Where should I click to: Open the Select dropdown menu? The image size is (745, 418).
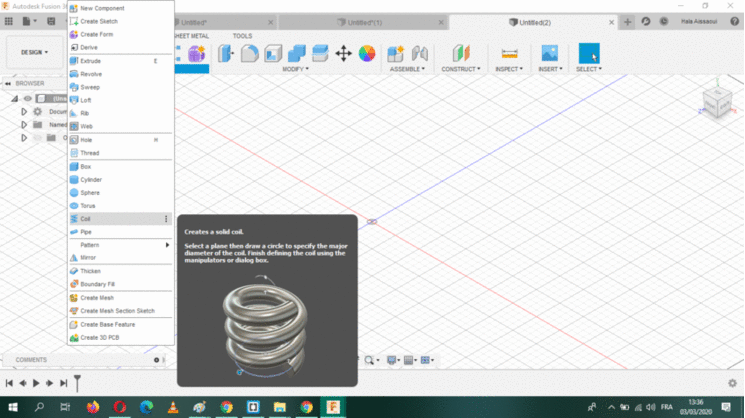tap(589, 69)
